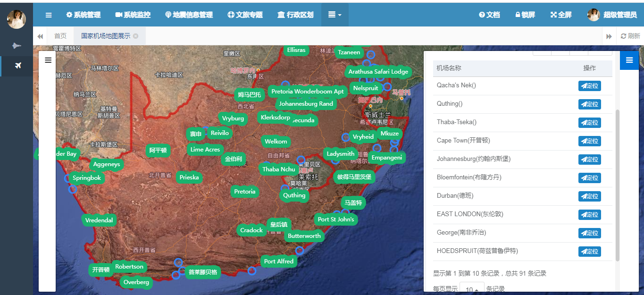
Task: Select the Port Alfred marker on the map
Action: pos(279,261)
